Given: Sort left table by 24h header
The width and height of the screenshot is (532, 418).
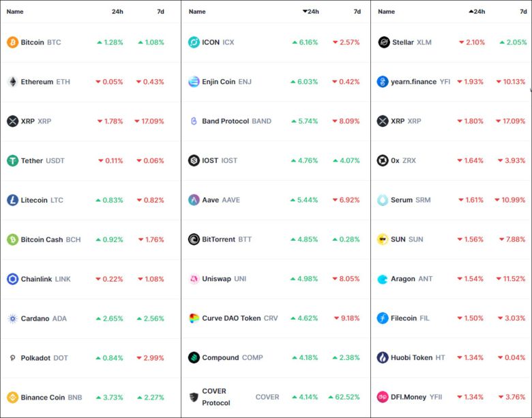Looking at the screenshot, I should [x=117, y=12].
